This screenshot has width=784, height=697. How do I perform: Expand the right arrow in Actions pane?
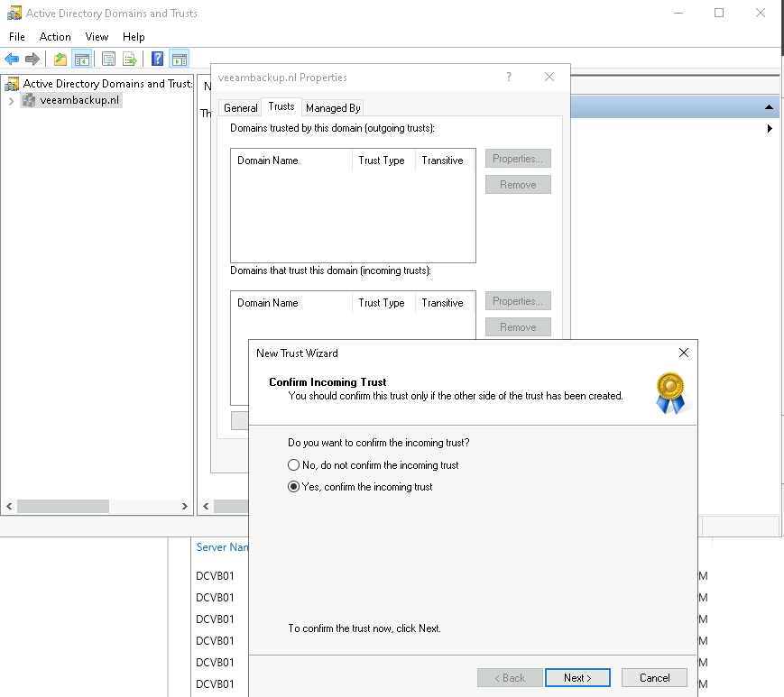tap(770, 129)
